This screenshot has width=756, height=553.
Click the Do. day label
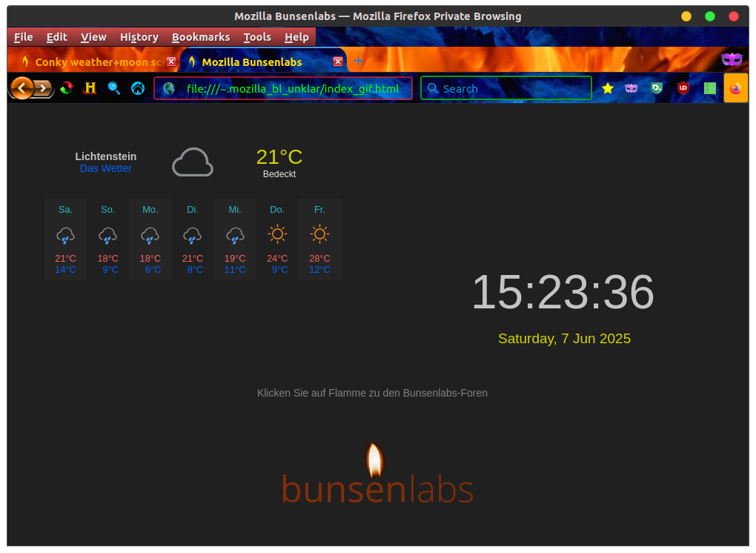[277, 210]
